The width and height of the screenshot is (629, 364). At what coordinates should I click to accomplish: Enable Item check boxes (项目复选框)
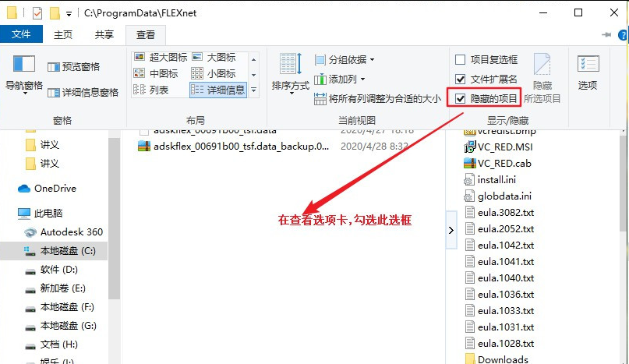coord(486,60)
